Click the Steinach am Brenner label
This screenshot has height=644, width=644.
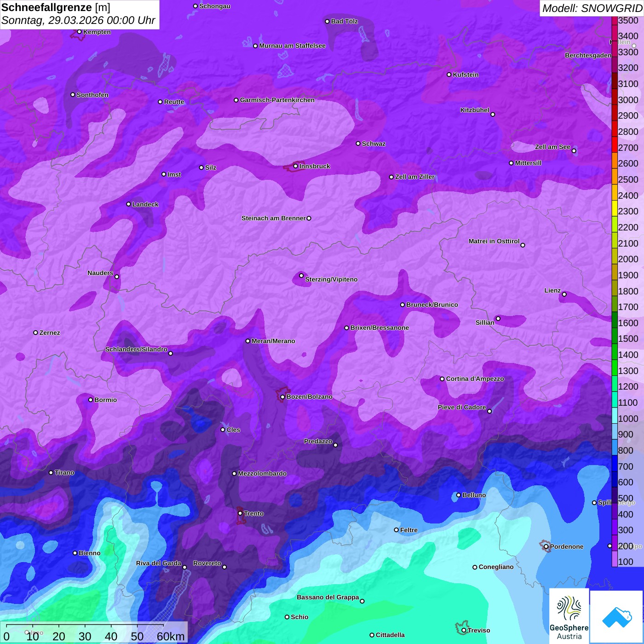(x=273, y=218)
